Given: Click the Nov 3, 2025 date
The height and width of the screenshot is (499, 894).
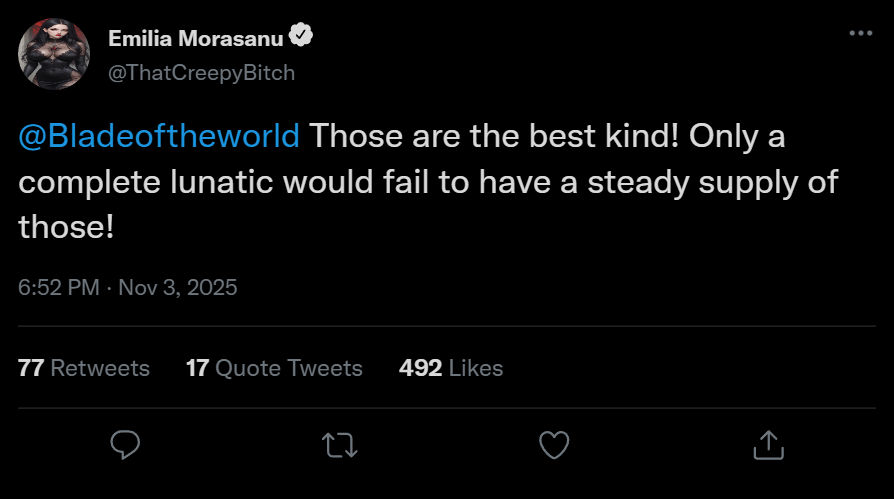Looking at the screenshot, I should [x=178, y=288].
